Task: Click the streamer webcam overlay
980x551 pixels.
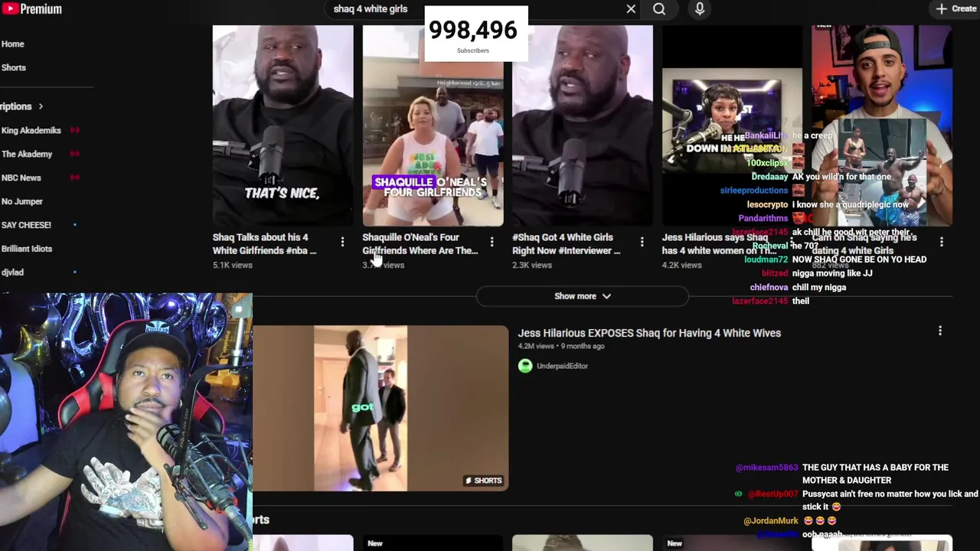Action: [x=126, y=422]
